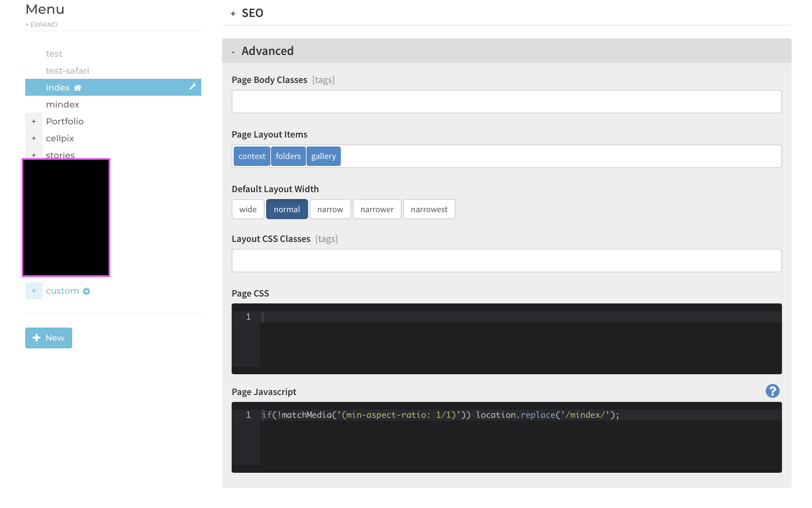Focus the Layout CSS Classes input field
812x508 pixels.
coord(506,261)
